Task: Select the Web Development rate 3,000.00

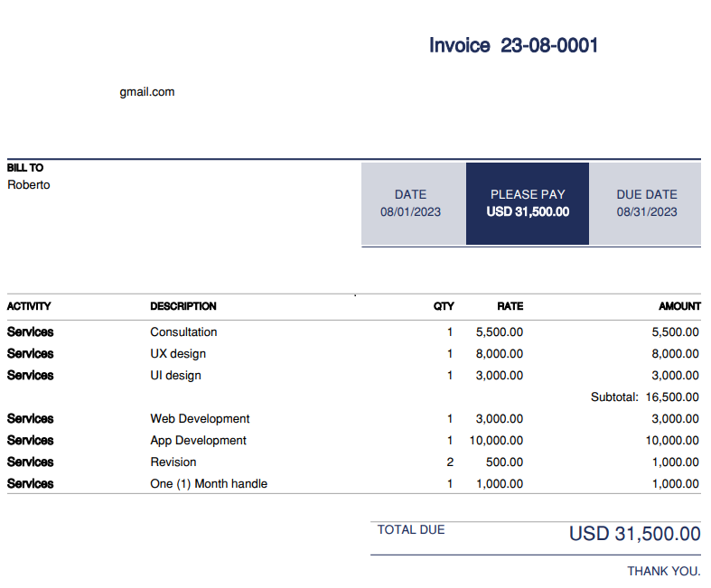Action: (x=500, y=419)
